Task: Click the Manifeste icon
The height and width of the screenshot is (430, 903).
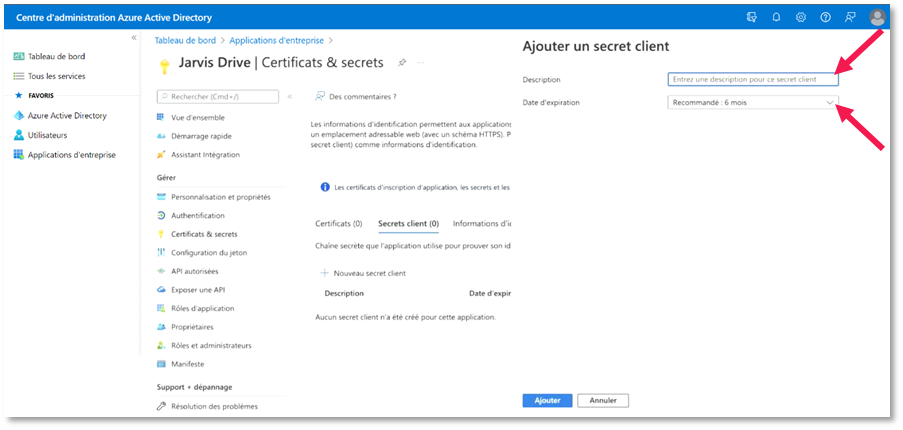Action: 161,364
